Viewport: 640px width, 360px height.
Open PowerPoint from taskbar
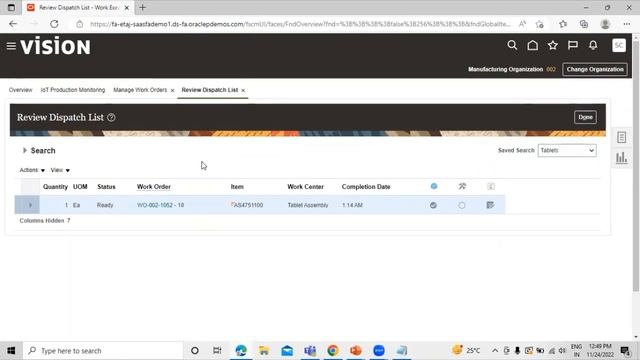click(356, 351)
